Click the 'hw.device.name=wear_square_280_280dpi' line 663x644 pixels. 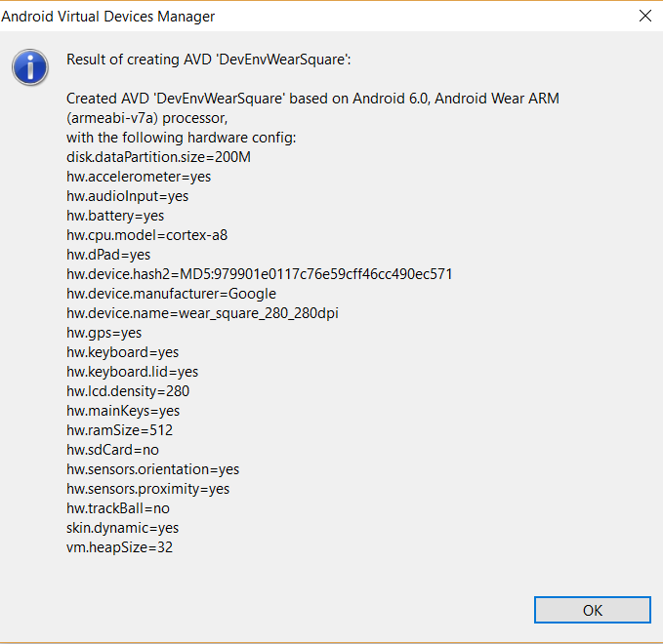(x=202, y=313)
